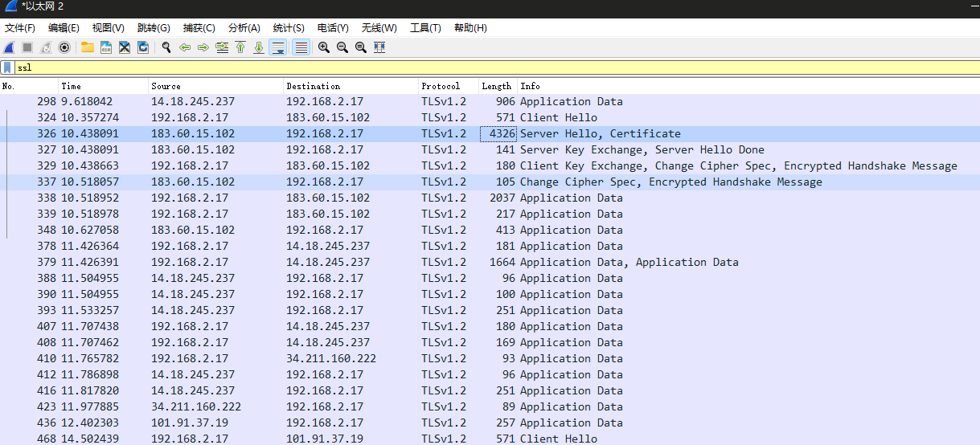Find a packet with magnifier icon
Viewport: 980px width, 445px height.
click(166, 47)
